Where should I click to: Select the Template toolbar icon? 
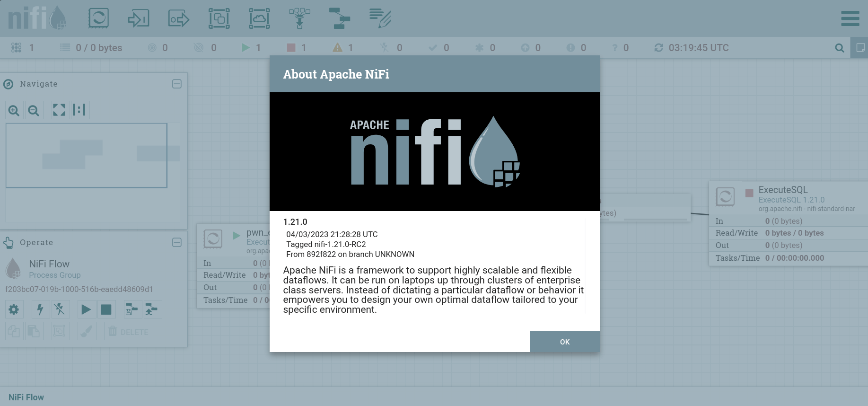pyautogui.click(x=340, y=18)
